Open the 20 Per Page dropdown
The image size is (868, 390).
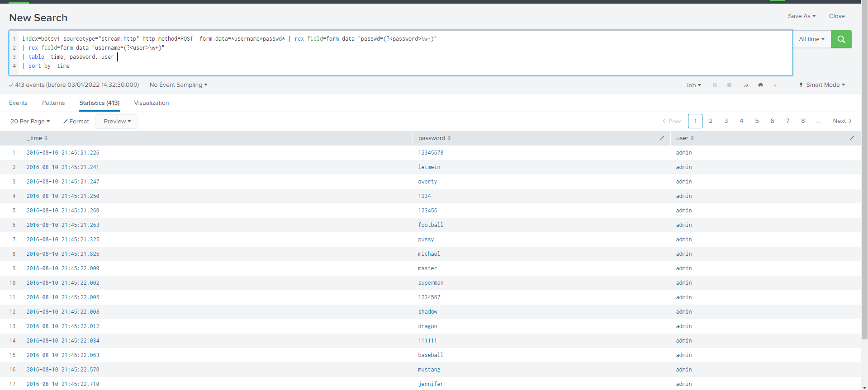30,122
